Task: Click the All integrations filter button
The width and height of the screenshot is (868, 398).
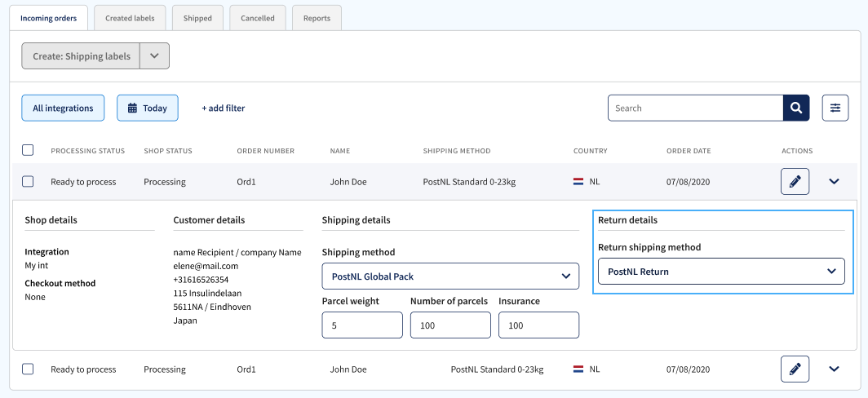Action: coord(63,108)
